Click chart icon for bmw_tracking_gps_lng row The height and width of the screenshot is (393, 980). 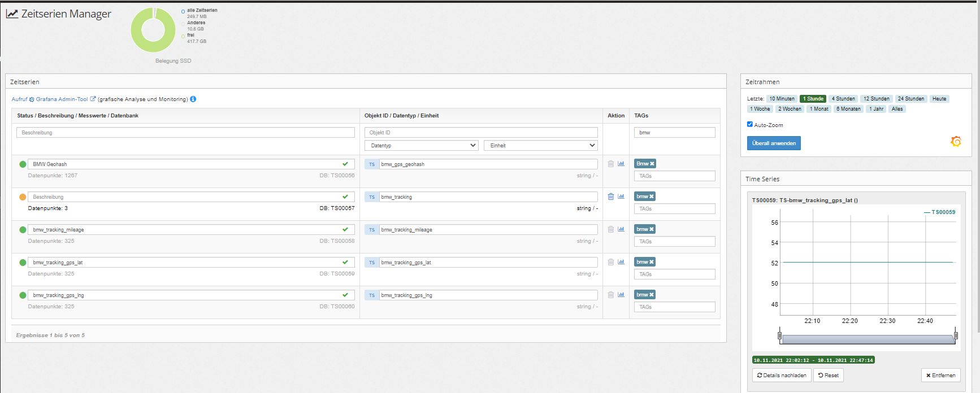point(621,295)
